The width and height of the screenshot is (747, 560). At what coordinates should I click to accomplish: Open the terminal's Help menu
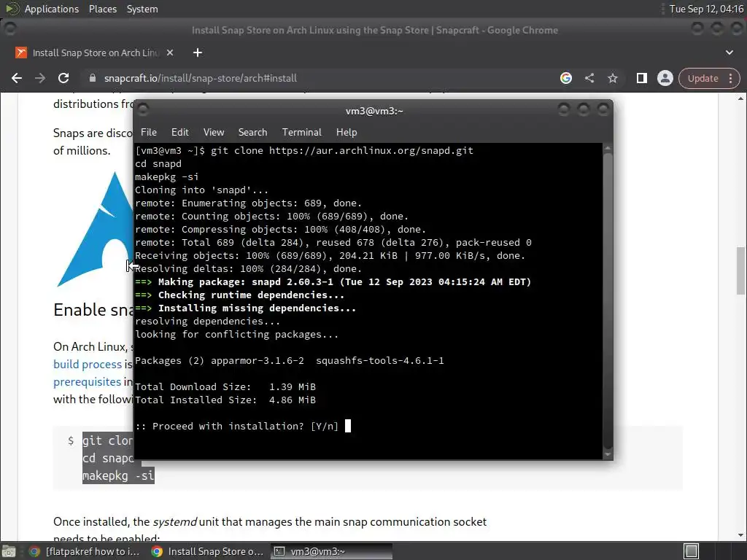click(x=347, y=133)
